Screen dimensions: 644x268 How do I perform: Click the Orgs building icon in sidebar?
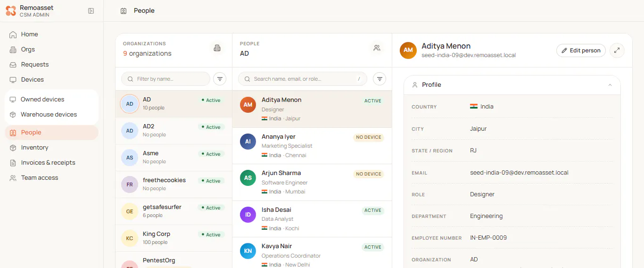13,50
